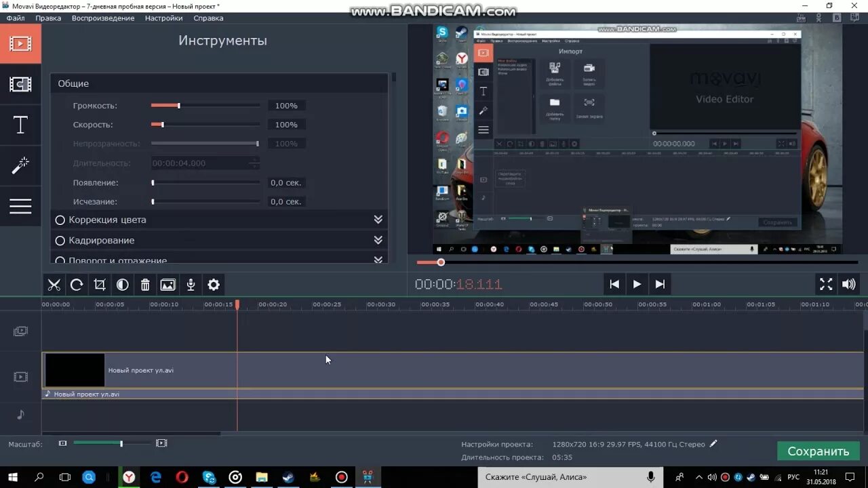Select the Новый проект ул.avi audio strip
This screenshot has width=868, height=488.
(x=453, y=394)
